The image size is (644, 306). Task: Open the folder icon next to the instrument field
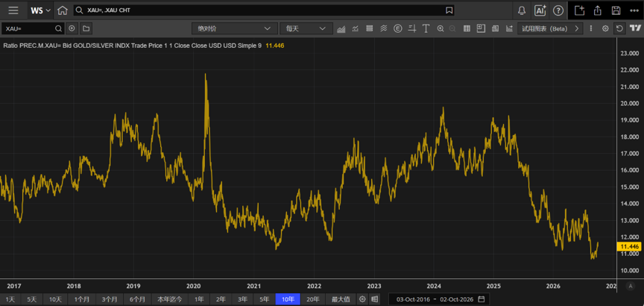(x=86, y=28)
